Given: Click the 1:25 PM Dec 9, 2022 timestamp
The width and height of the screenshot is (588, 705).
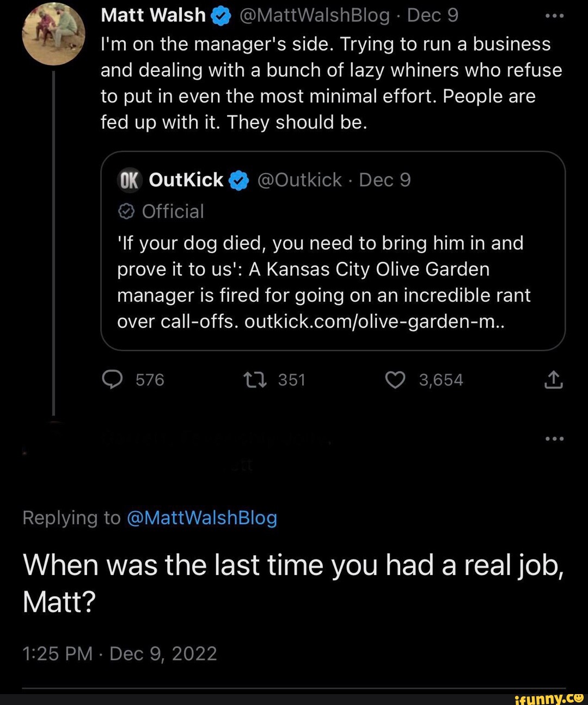Looking at the screenshot, I should (x=120, y=653).
